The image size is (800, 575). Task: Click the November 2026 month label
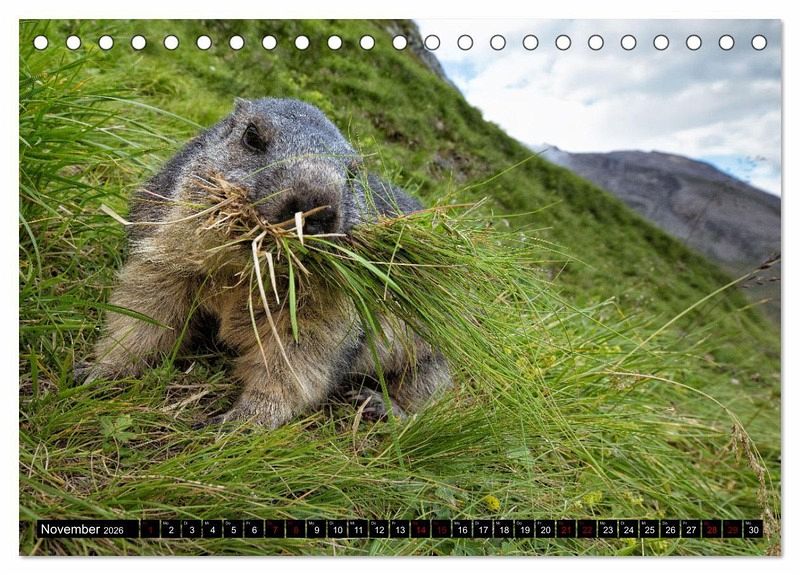(82, 529)
